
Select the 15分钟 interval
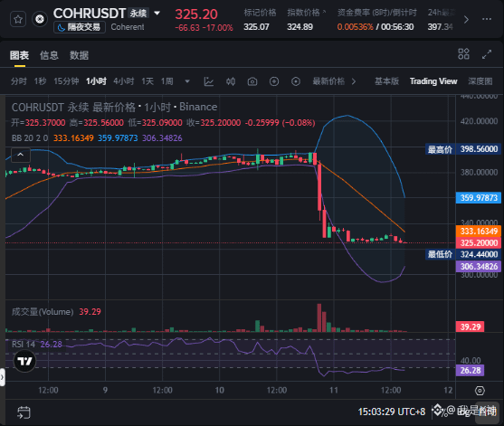tap(66, 81)
